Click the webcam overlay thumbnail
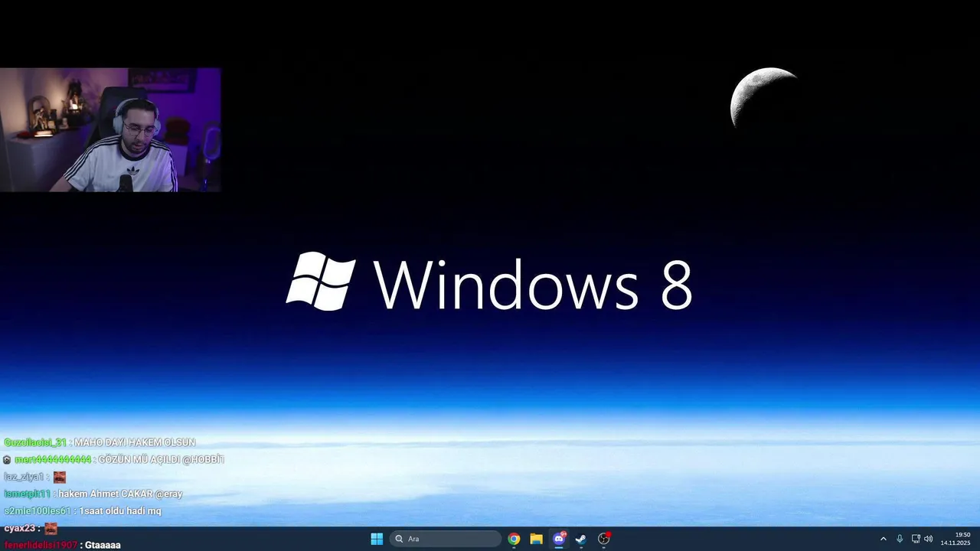The height and width of the screenshot is (551, 980). 110,129
